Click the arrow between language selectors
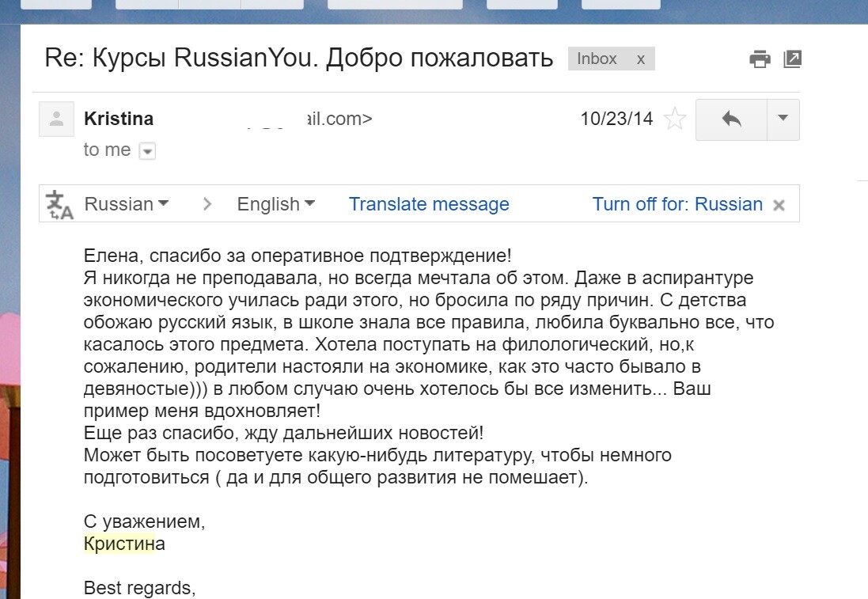868x599 pixels. coord(207,204)
